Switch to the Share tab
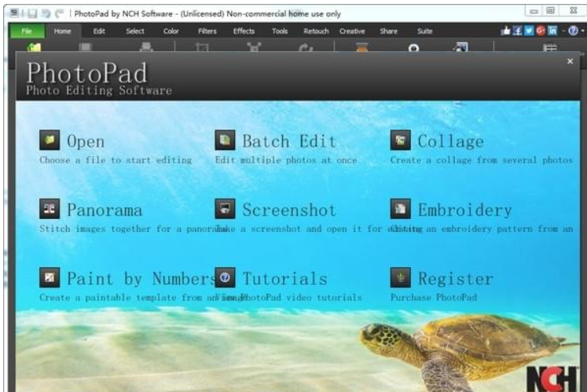The height and width of the screenshot is (392, 587). pos(389,31)
